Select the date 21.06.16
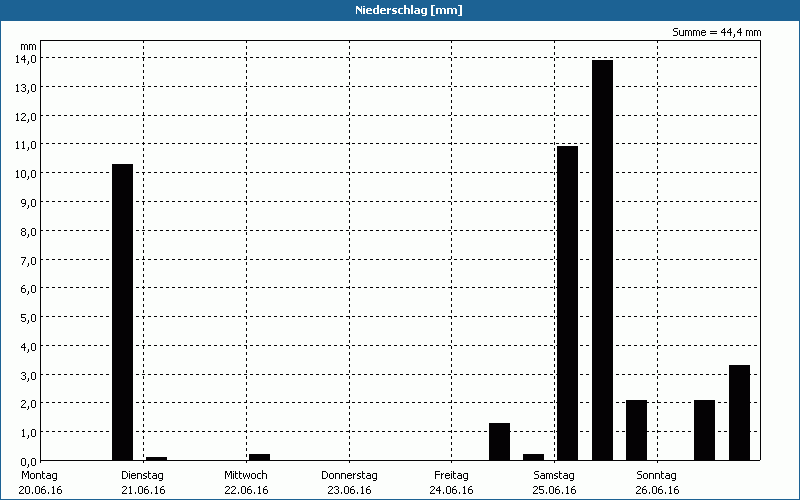The width and height of the screenshot is (800, 500). coord(143,490)
